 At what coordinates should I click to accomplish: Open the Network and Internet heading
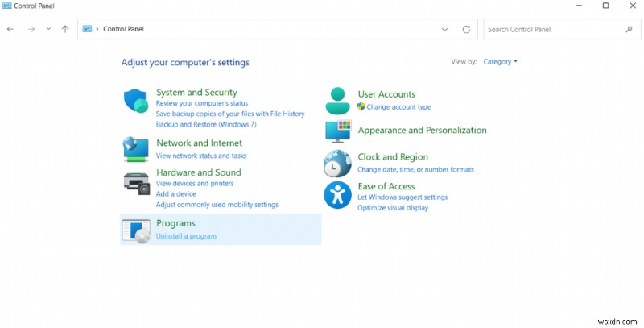click(x=199, y=143)
